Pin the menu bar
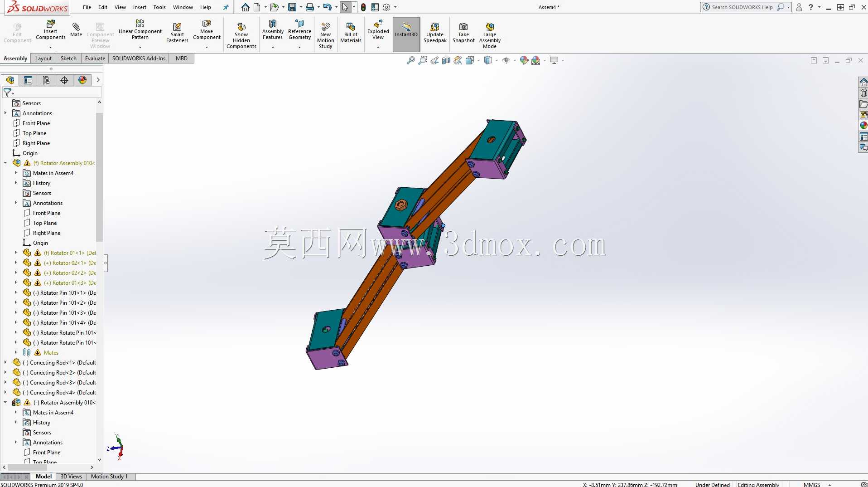 point(226,7)
